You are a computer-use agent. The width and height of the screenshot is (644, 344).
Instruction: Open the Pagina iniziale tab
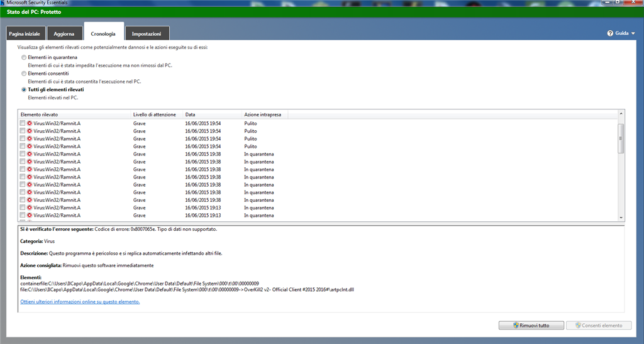tap(25, 34)
